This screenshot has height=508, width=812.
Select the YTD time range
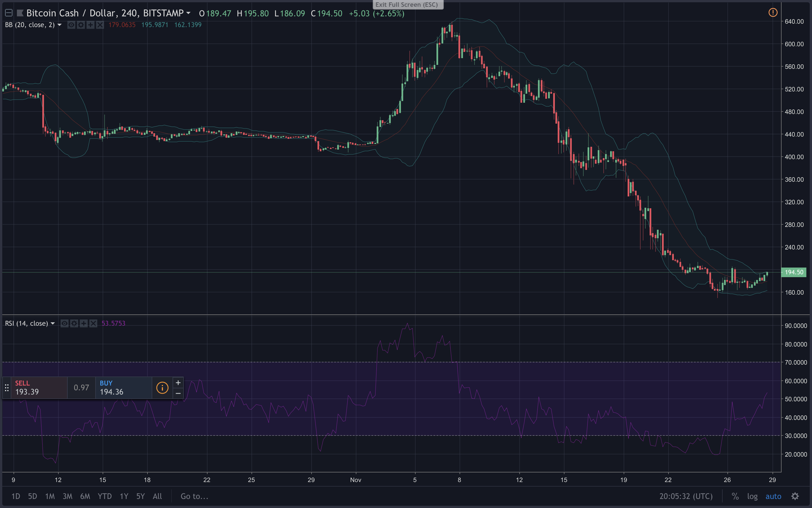coord(105,496)
